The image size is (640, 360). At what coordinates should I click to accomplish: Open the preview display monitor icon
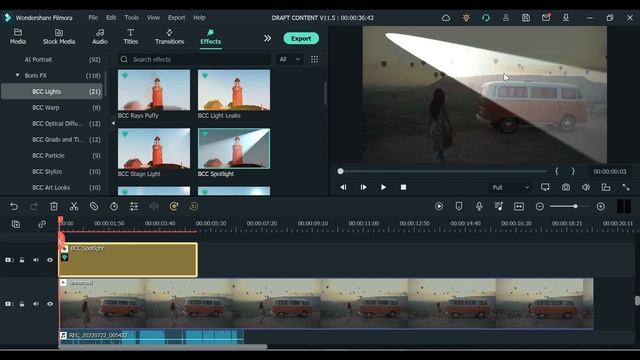[545, 187]
